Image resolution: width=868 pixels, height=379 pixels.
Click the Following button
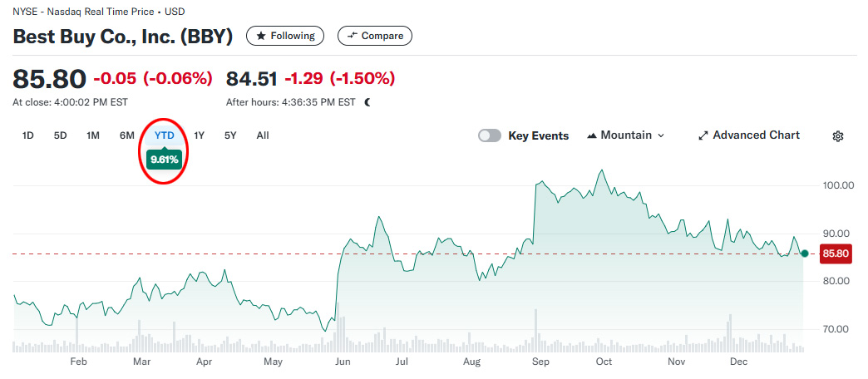point(284,36)
